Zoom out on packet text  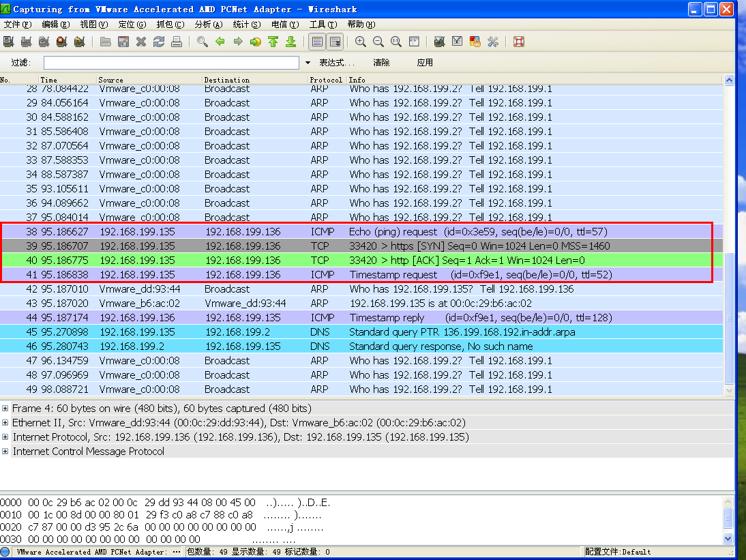pyautogui.click(x=378, y=42)
